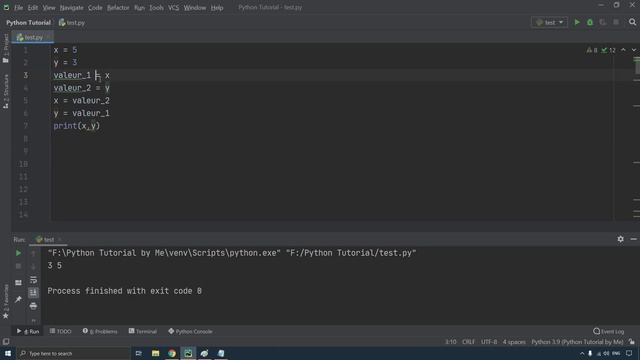Open the Refactor menu

click(x=118, y=7)
